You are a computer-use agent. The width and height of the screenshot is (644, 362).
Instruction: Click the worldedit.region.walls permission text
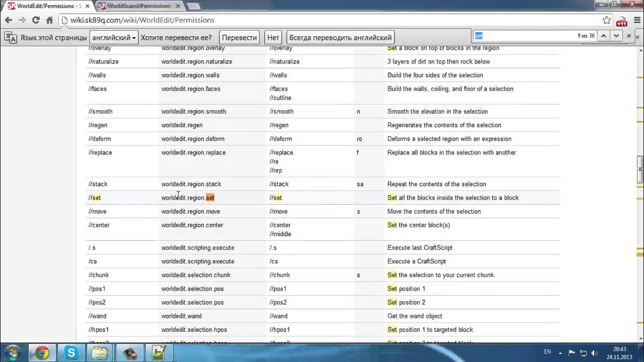(191, 75)
